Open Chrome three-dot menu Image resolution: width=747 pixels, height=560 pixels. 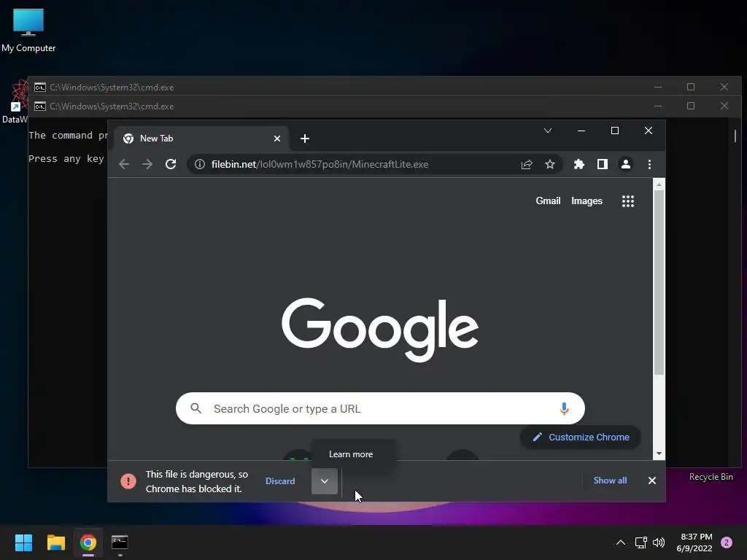[x=649, y=164]
